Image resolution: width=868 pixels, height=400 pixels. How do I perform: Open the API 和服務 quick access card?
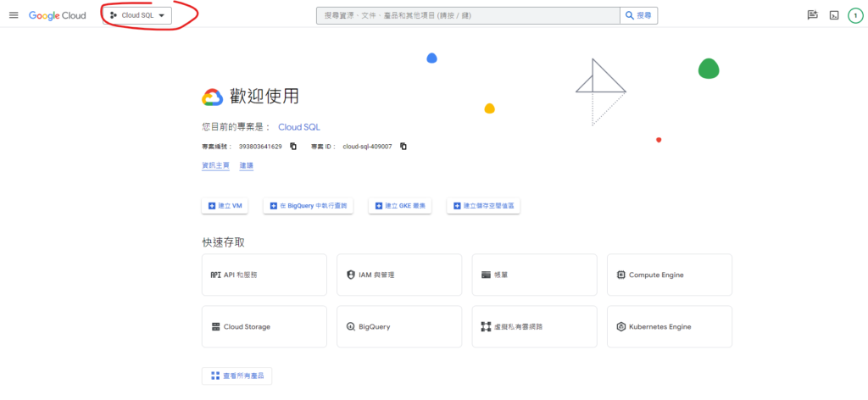click(264, 275)
